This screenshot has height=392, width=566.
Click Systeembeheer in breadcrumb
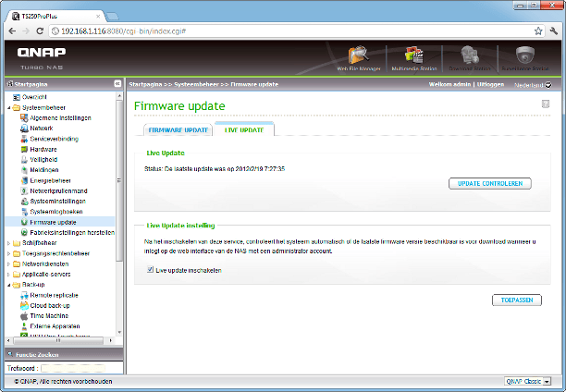(196, 84)
